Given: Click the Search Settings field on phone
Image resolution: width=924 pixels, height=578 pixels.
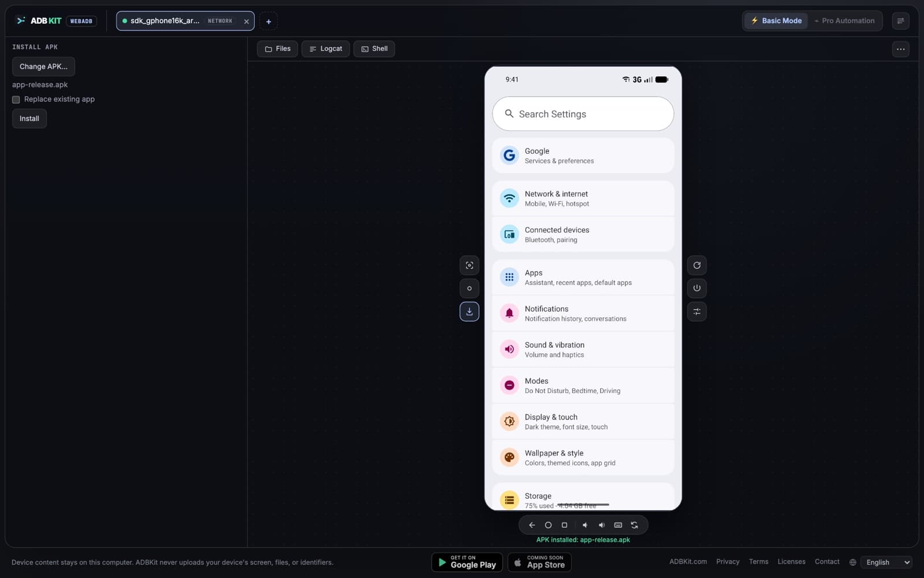Looking at the screenshot, I should coord(583,114).
